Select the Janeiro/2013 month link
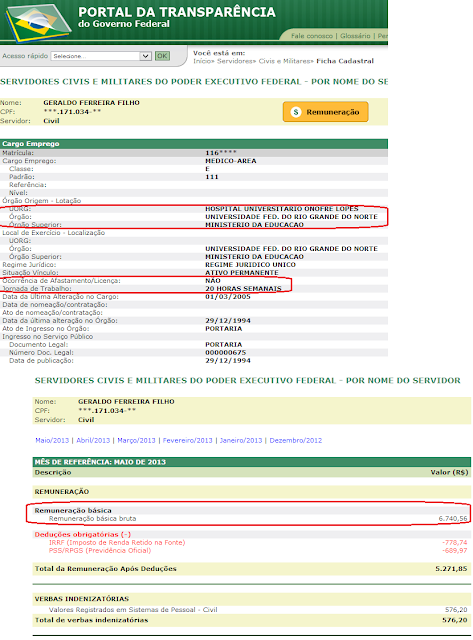Image resolution: width=473 pixels, height=640 pixels. coord(241,440)
